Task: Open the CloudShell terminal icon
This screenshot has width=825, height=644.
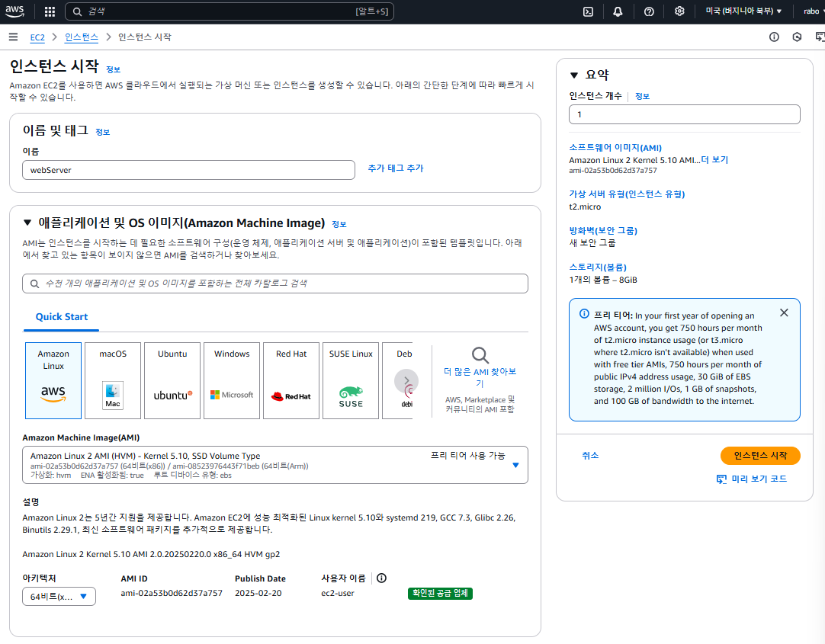Action: pos(588,11)
